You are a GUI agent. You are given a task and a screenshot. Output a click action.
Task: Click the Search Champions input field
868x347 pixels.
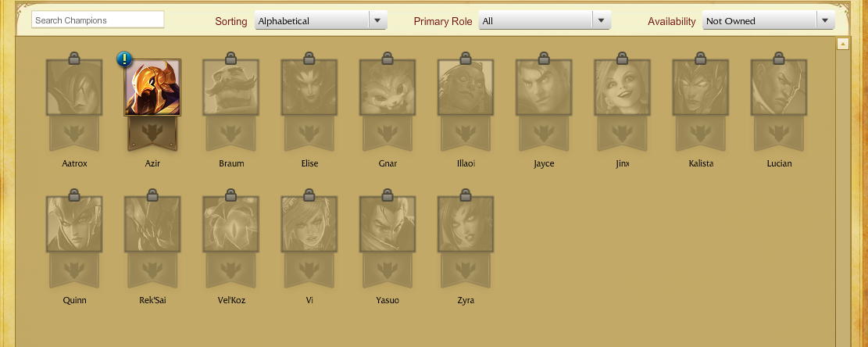click(98, 20)
